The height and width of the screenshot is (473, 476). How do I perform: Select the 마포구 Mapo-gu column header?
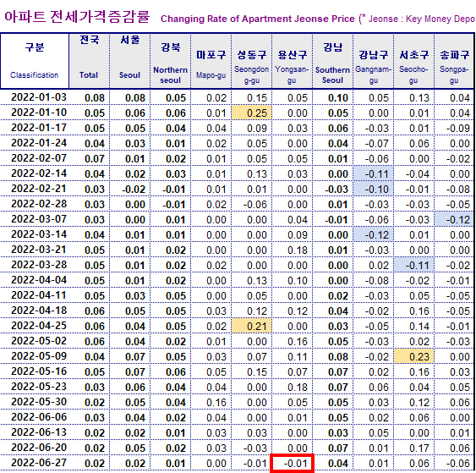coord(211,61)
